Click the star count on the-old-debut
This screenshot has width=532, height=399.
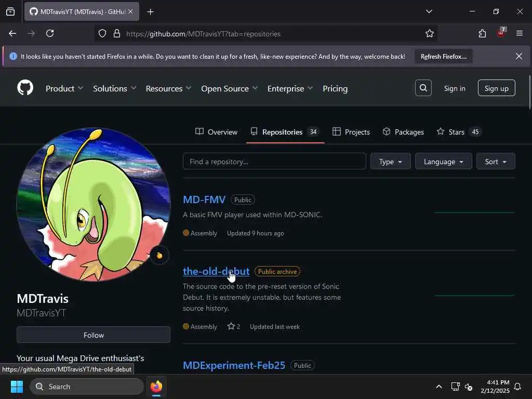pos(234,326)
